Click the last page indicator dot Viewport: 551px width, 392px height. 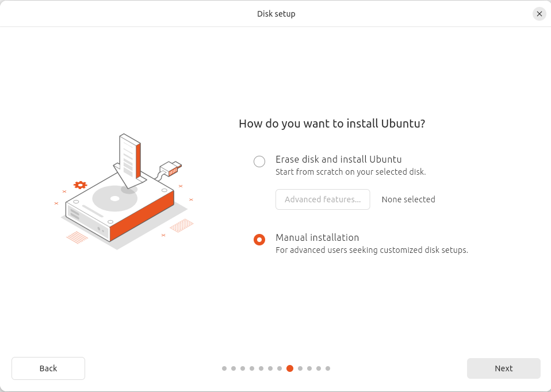328,368
